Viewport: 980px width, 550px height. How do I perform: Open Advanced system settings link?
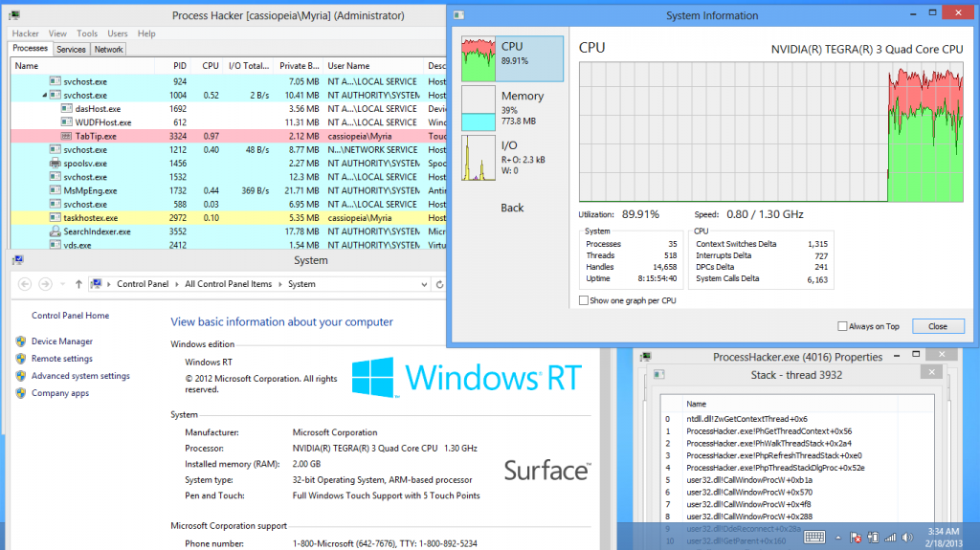[80, 376]
